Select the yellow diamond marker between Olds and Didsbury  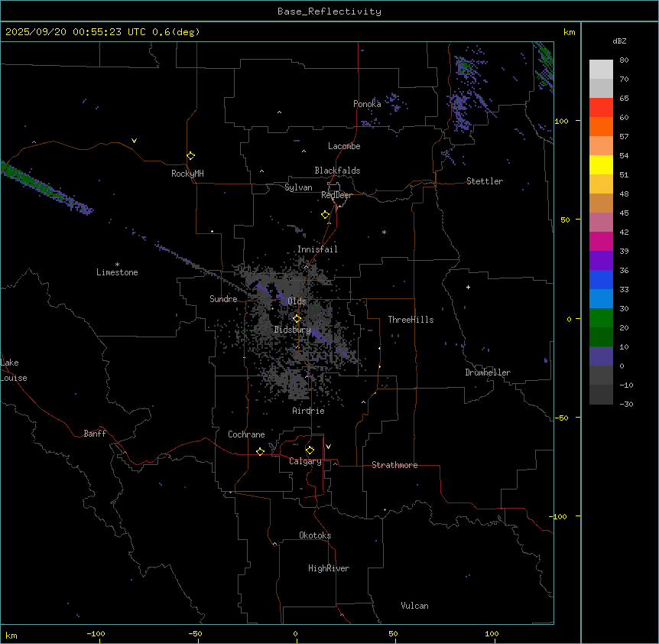coord(297,319)
